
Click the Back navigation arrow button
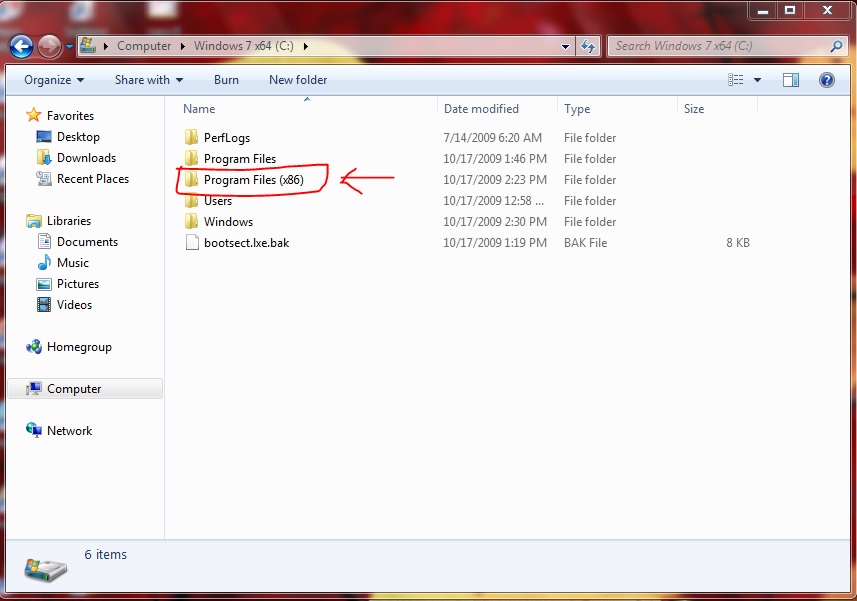tap(22, 46)
